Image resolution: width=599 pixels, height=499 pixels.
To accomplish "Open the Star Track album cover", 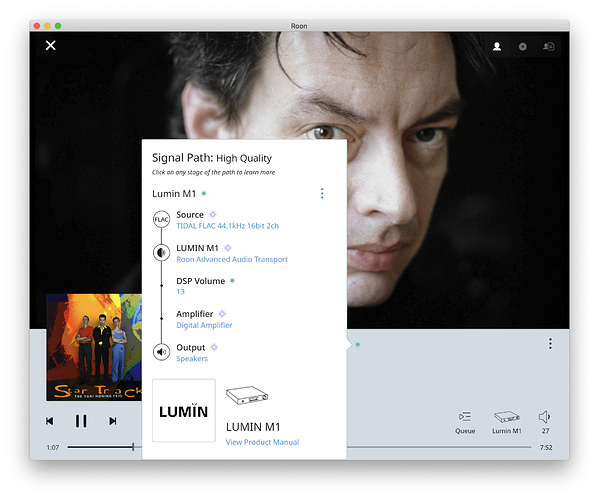I will [94, 347].
